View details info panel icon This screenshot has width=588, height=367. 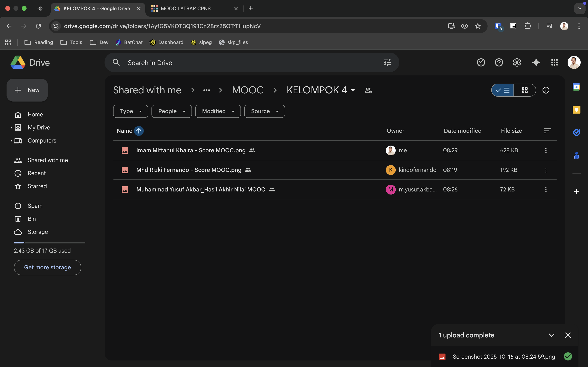coord(546,90)
